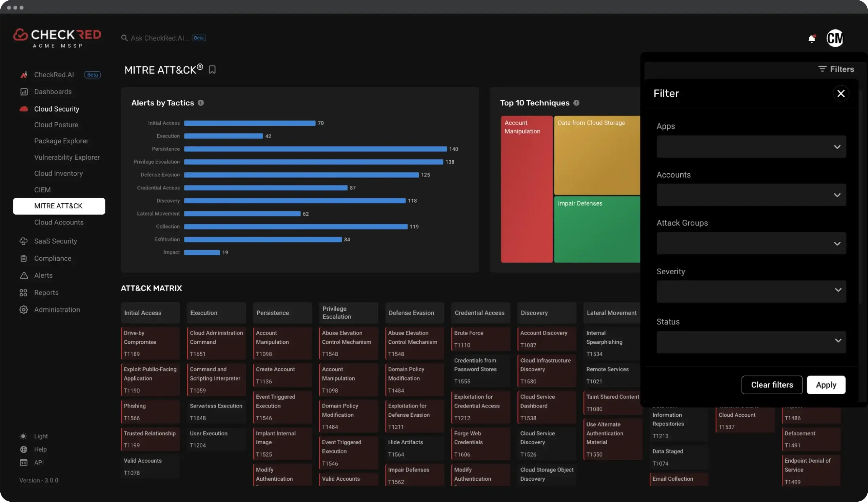The height and width of the screenshot is (502, 868).
Task: Bookmark the MITRE ATT&CK page
Action: [x=212, y=69]
